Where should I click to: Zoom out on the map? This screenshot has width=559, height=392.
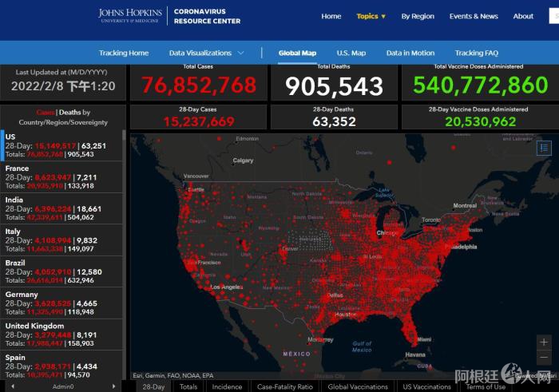(544, 358)
